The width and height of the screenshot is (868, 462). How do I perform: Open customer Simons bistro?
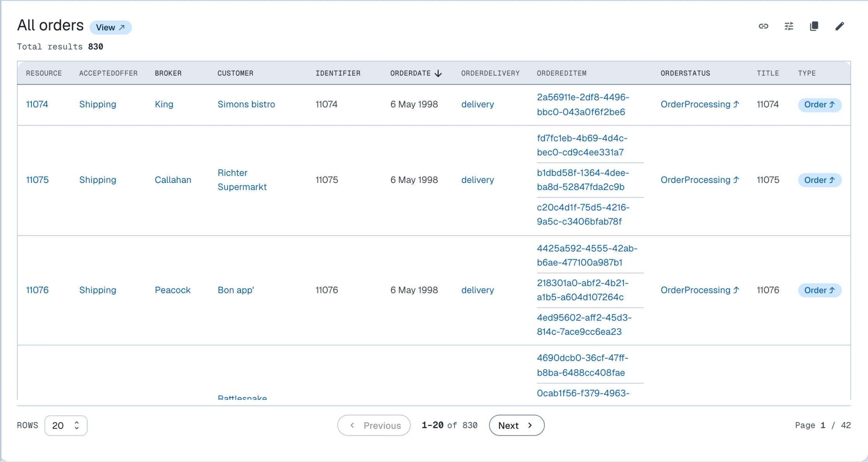[x=246, y=104]
